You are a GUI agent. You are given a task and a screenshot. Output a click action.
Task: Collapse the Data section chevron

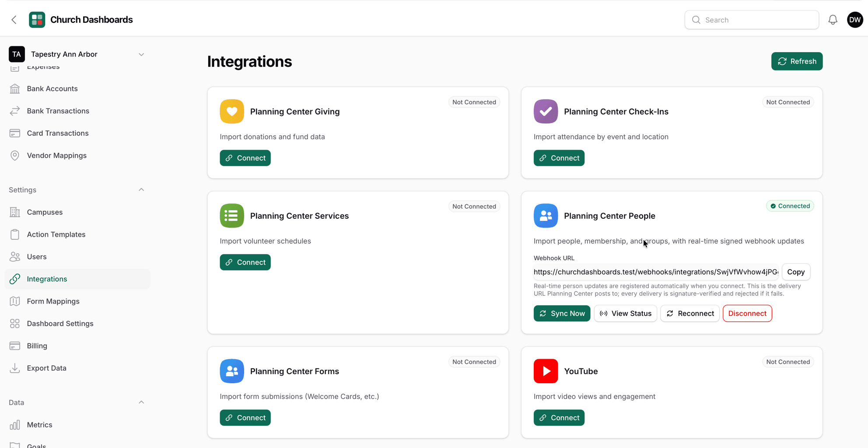coord(141,402)
